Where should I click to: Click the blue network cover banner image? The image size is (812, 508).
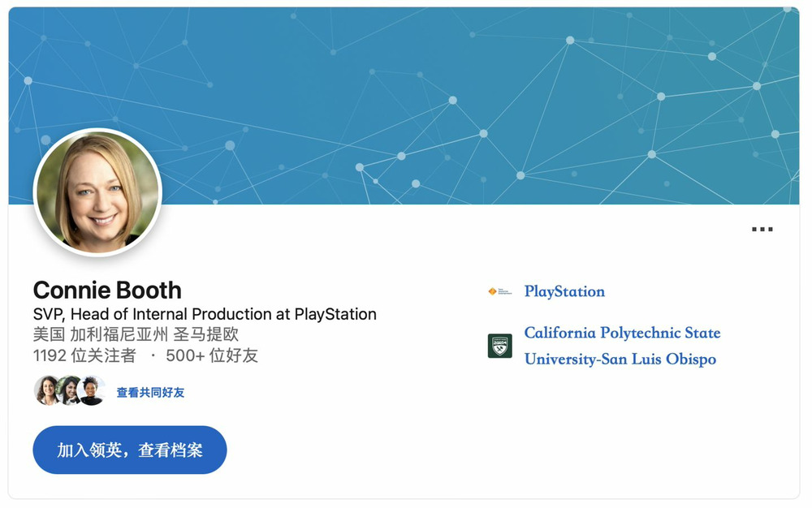[404, 105]
